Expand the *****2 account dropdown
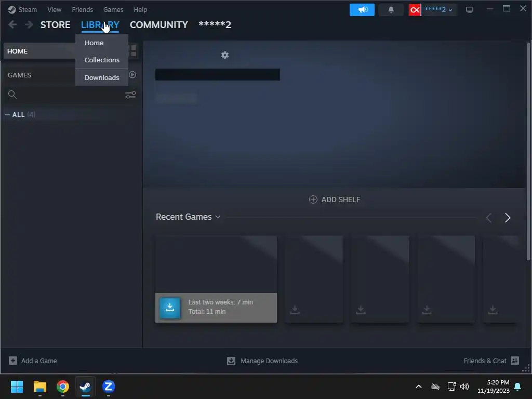 (x=438, y=10)
